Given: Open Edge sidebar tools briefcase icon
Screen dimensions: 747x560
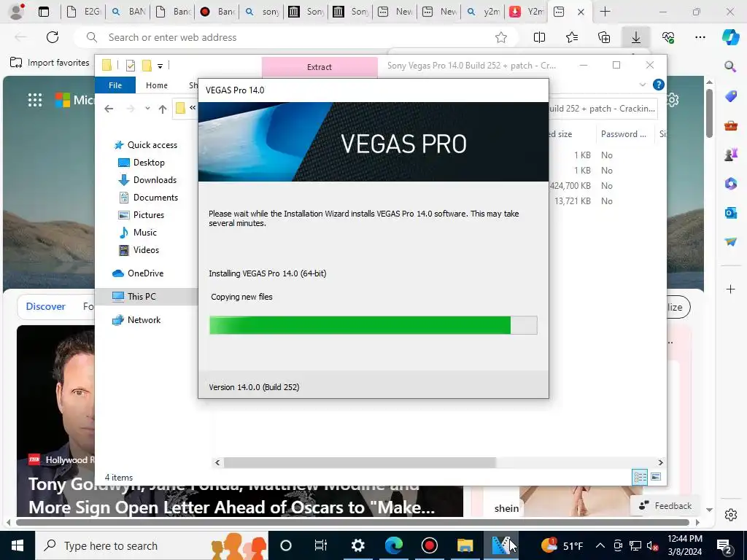Looking at the screenshot, I should pyautogui.click(x=731, y=125).
